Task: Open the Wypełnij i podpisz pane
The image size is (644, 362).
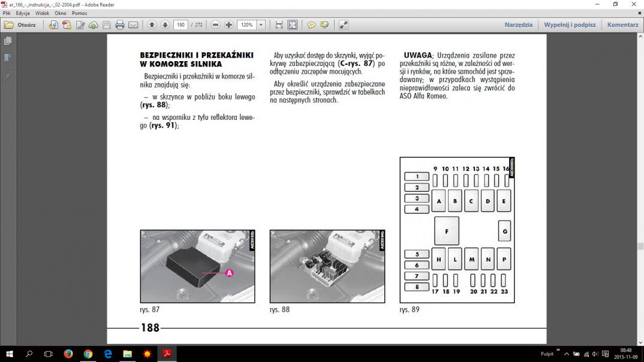Action: (x=570, y=25)
